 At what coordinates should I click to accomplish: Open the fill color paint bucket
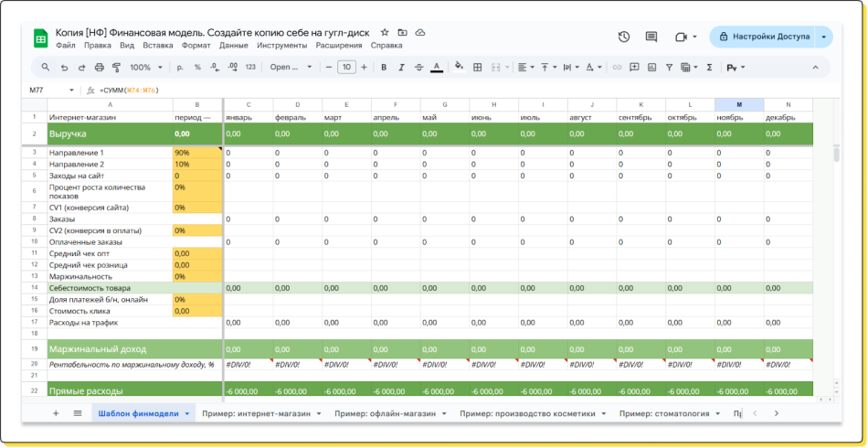click(x=459, y=68)
